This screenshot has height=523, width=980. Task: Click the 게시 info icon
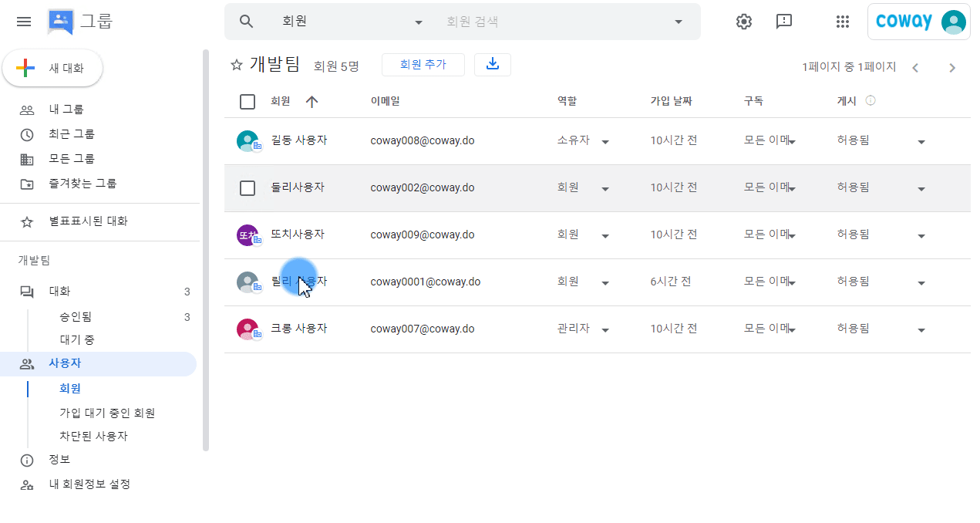coord(871,100)
